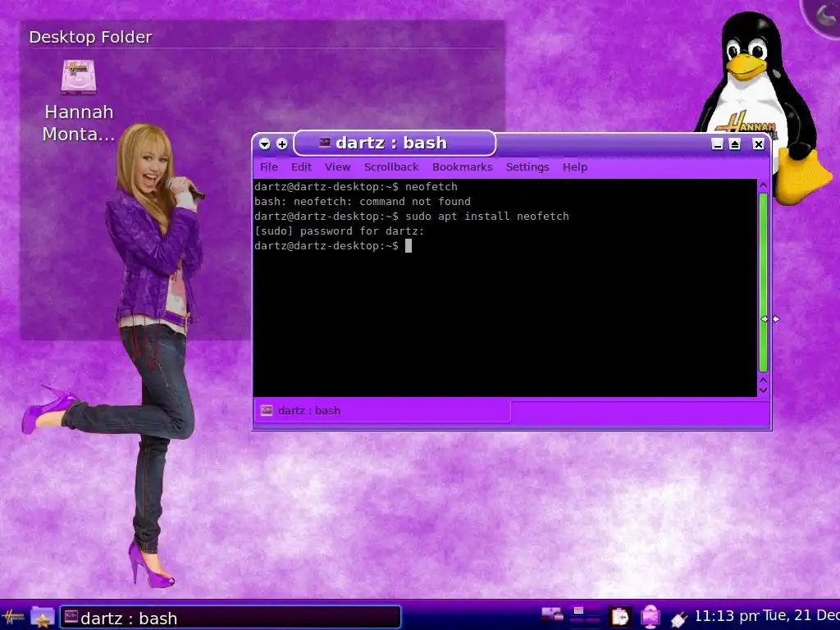This screenshot has width=840, height=630.
Task: Click the terminal line "sudo apt install neofetch"
Action: pos(487,217)
